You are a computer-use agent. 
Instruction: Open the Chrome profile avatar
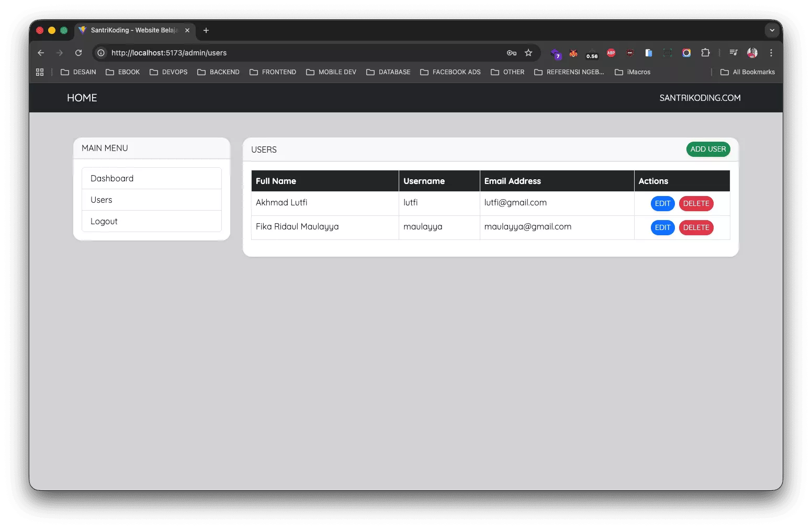click(x=752, y=53)
